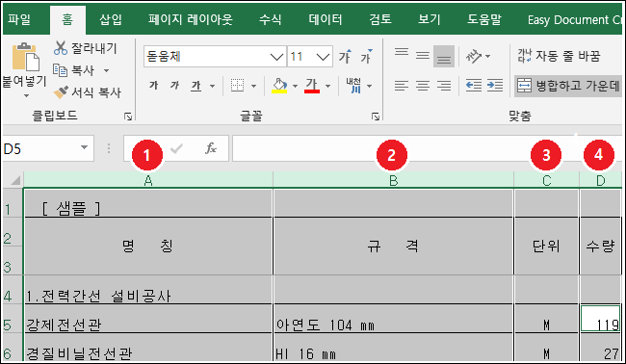The width and height of the screenshot is (626, 364).
Task: Click Merge and Center (병합하고 가운데) button
Action: 567,86
